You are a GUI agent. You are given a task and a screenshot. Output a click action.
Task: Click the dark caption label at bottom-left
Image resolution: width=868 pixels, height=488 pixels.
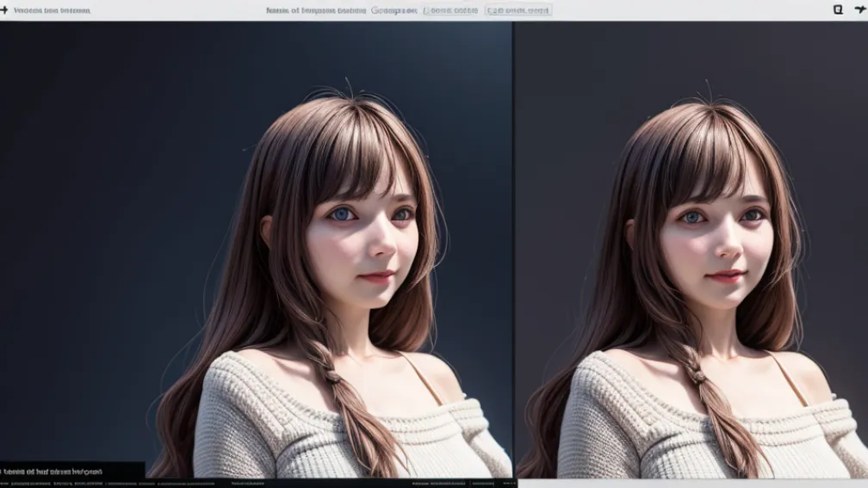coord(72,472)
